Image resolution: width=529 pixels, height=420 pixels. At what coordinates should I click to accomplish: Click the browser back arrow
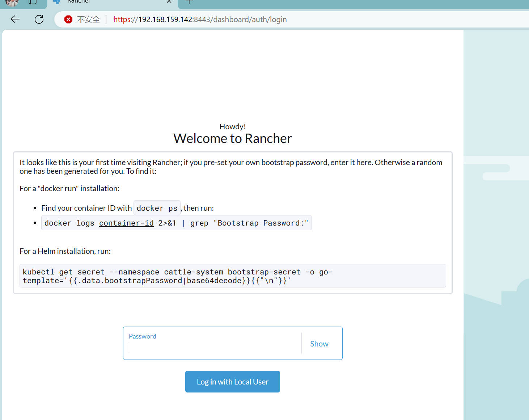click(x=15, y=19)
